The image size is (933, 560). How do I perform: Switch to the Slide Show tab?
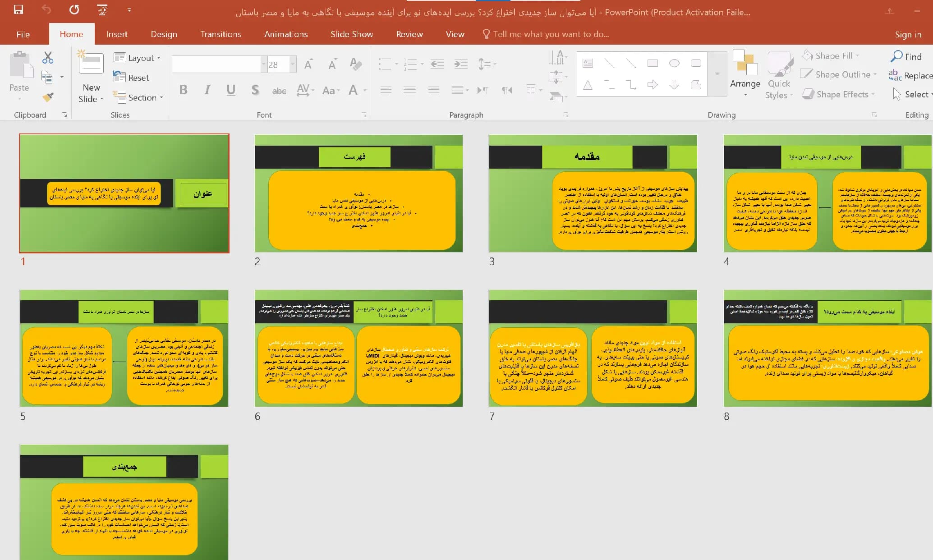(351, 34)
